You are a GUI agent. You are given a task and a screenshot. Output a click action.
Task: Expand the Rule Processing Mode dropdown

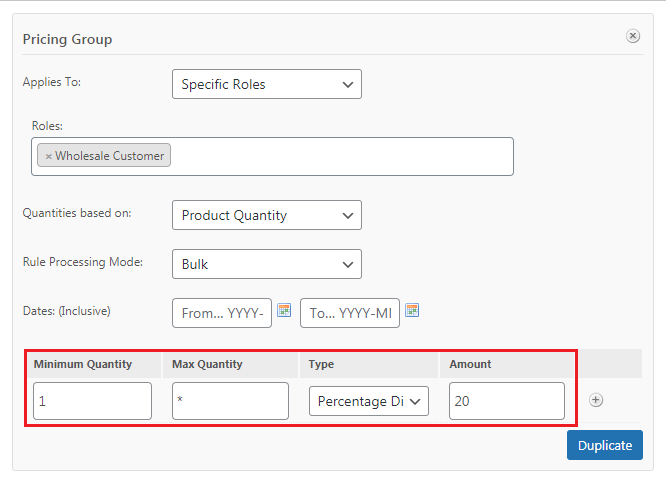[267, 264]
